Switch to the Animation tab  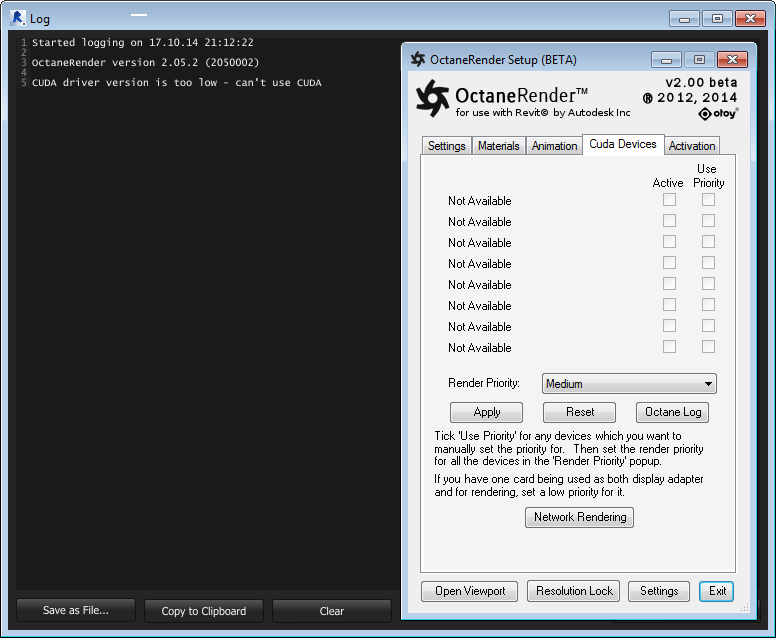coord(554,146)
